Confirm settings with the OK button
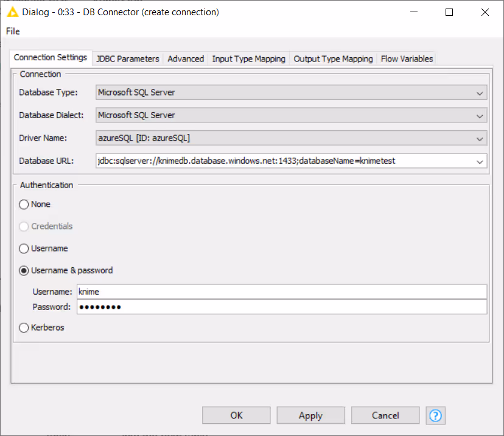The height and width of the screenshot is (436, 504). [x=236, y=415]
